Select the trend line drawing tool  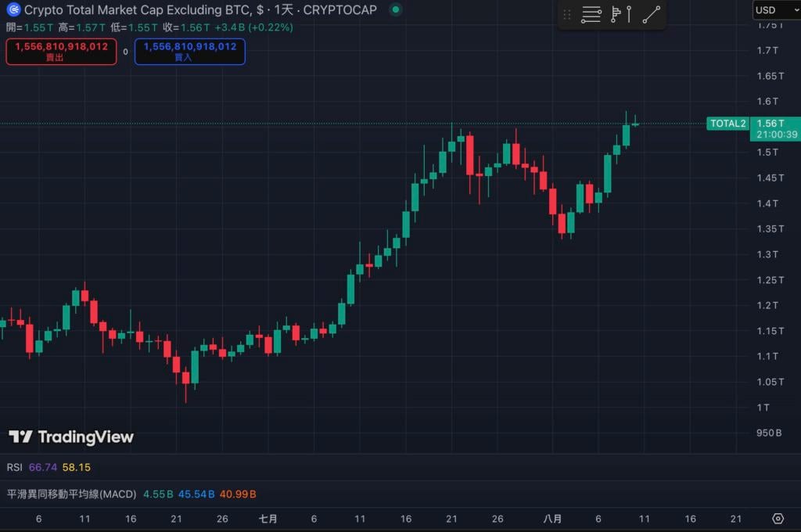click(x=652, y=14)
